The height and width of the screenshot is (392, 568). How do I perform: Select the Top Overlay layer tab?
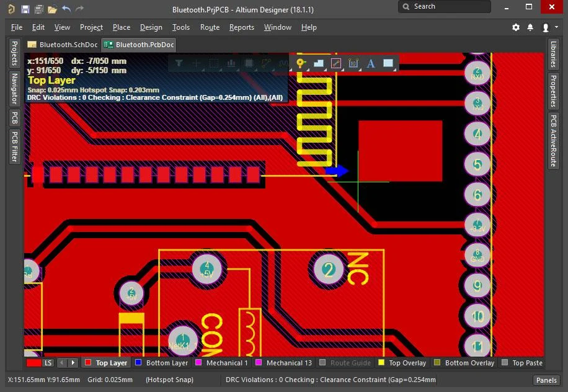click(x=402, y=363)
